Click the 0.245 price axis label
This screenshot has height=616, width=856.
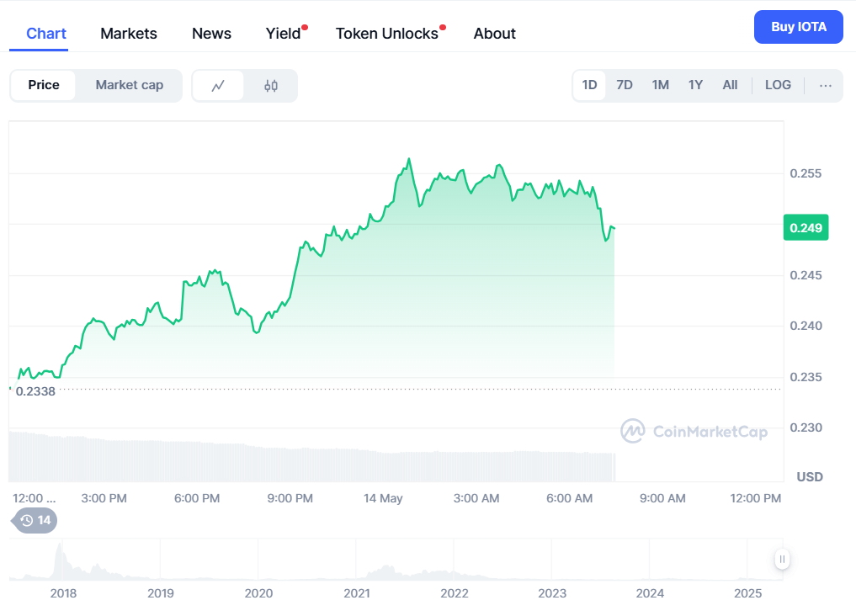(805, 275)
